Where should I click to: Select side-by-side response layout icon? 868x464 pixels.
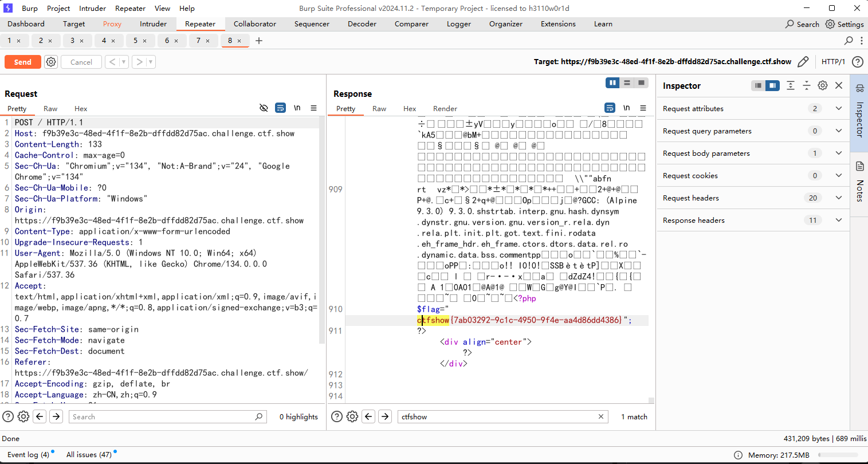(612, 83)
